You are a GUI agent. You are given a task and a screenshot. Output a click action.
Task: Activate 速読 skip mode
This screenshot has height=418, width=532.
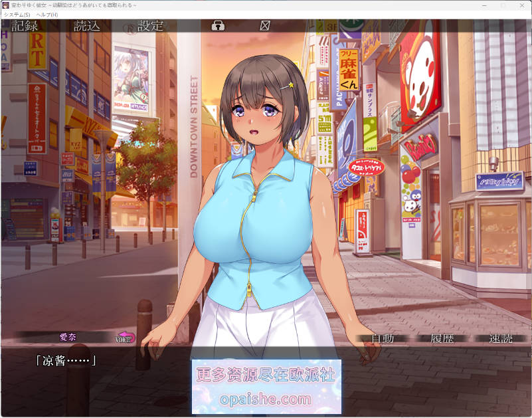[501, 338]
